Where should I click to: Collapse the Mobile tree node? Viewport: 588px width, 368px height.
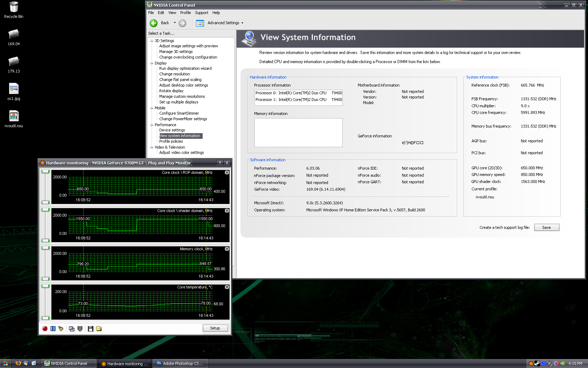click(152, 108)
